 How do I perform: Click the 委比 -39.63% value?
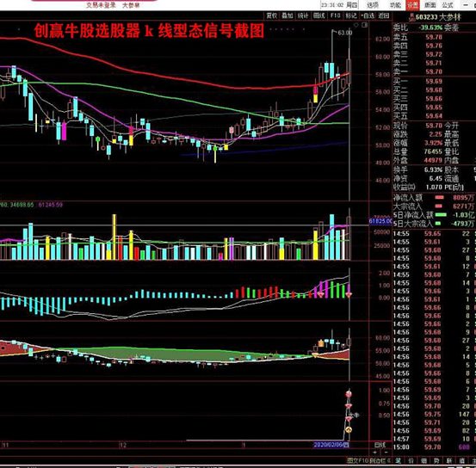point(430,28)
